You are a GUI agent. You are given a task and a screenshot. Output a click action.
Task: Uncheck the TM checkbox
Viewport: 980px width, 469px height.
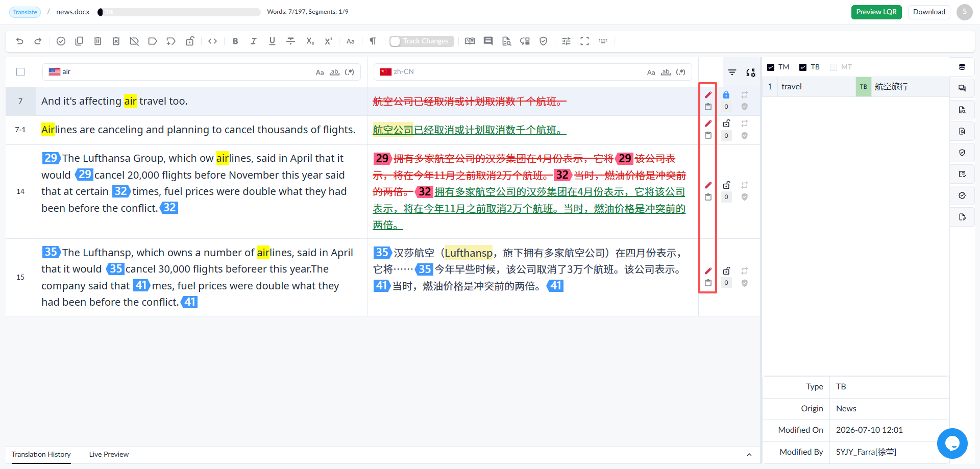[x=771, y=67]
